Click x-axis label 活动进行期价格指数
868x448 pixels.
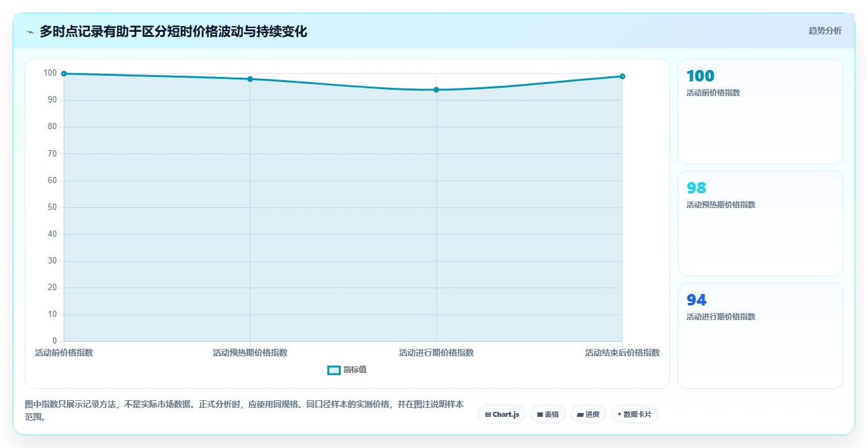pos(436,353)
